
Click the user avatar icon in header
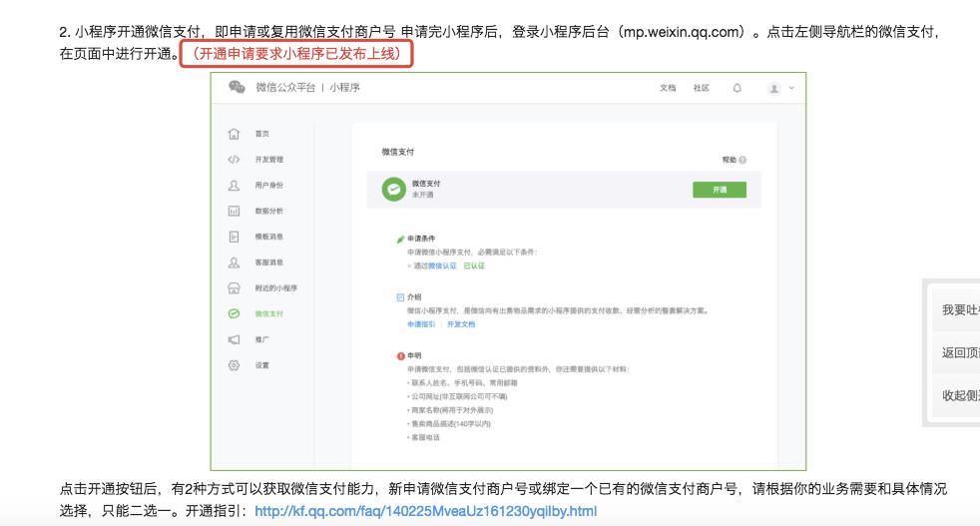tap(773, 88)
